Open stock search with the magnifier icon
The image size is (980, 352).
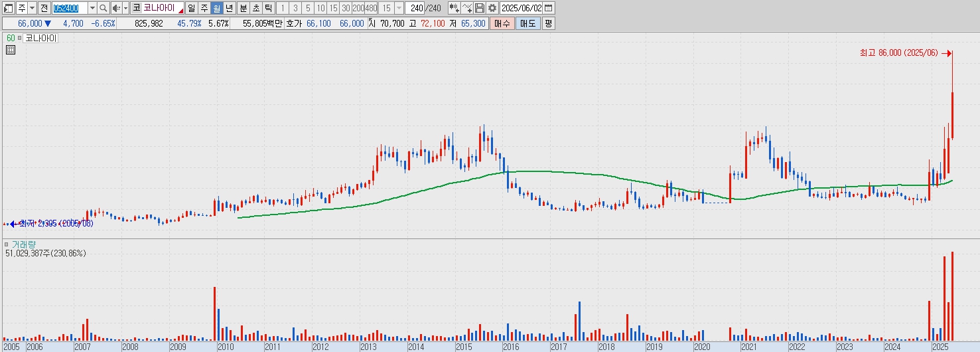point(104,8)
